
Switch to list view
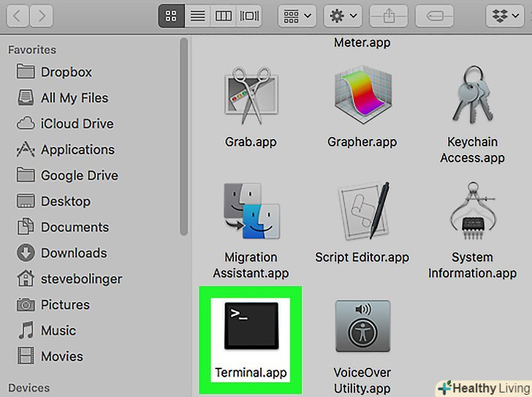point(197,15)
